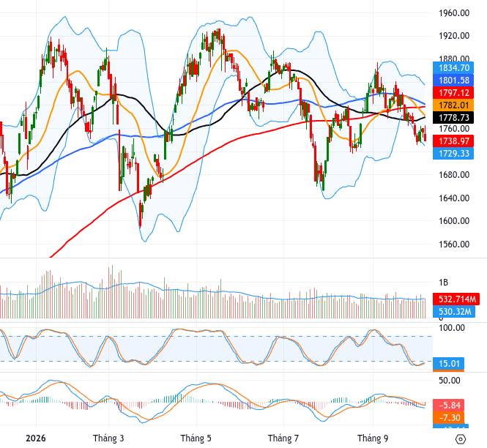
Task: Click the 1560.00 price axis tick
Action: [454, 244]
